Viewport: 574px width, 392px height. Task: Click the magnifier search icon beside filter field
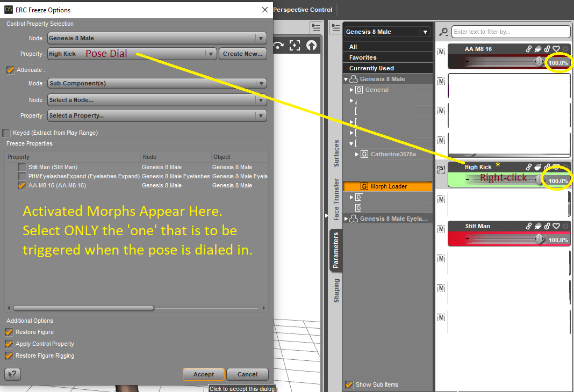coord(443,32)
